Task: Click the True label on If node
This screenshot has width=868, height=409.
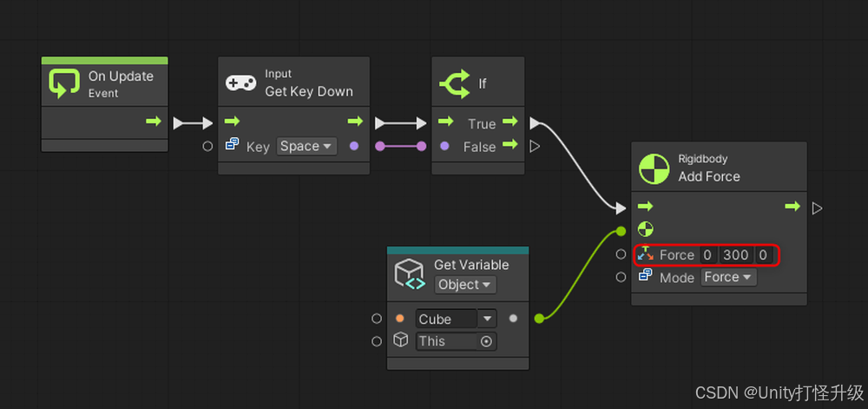Action: (x=482, y=124)
